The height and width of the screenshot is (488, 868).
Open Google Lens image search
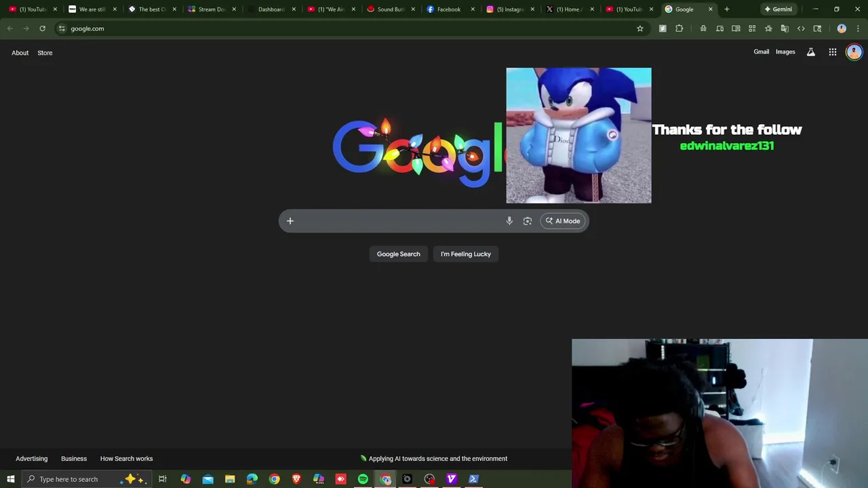click(528, 221)
